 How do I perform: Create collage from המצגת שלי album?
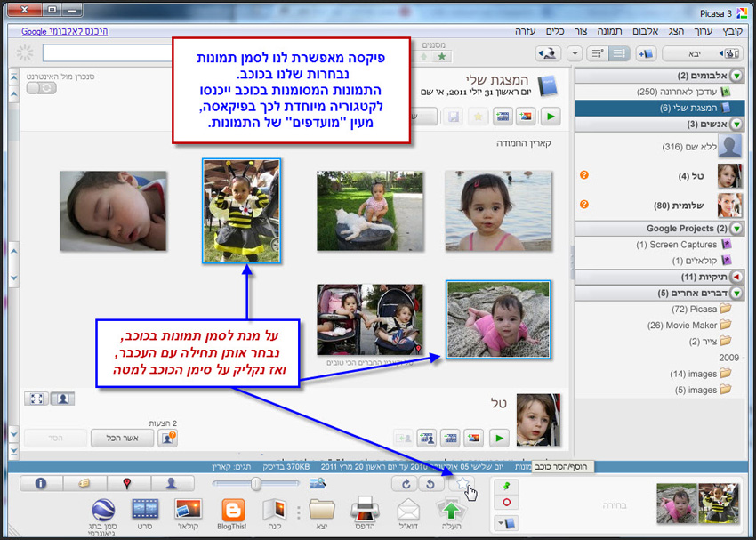coord(526,117)
